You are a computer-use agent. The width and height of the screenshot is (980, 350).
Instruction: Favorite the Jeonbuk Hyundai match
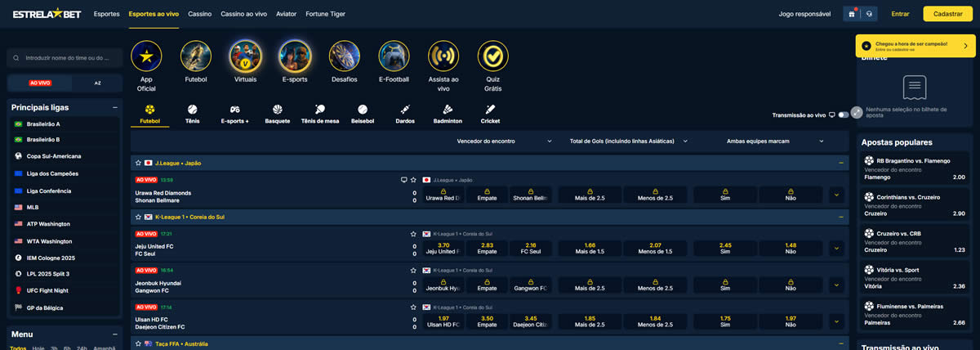414,270
